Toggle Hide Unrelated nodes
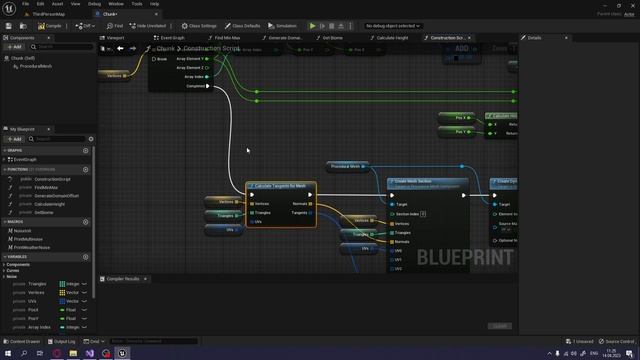This screenshot has height=360, width=640. 148,26
